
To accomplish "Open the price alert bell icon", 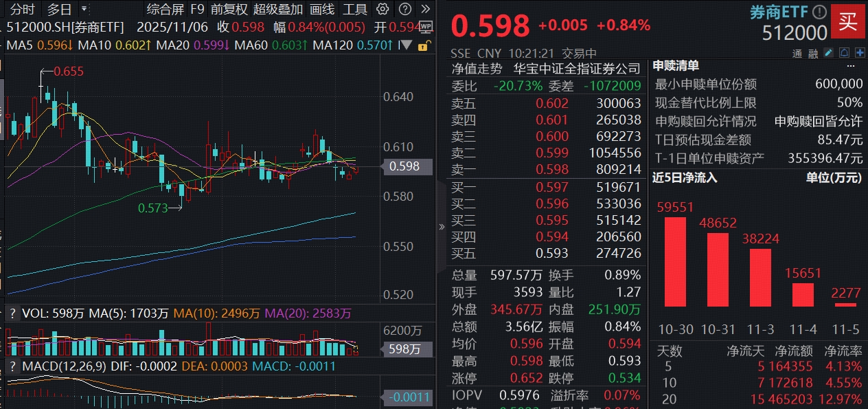I will 845,52.
